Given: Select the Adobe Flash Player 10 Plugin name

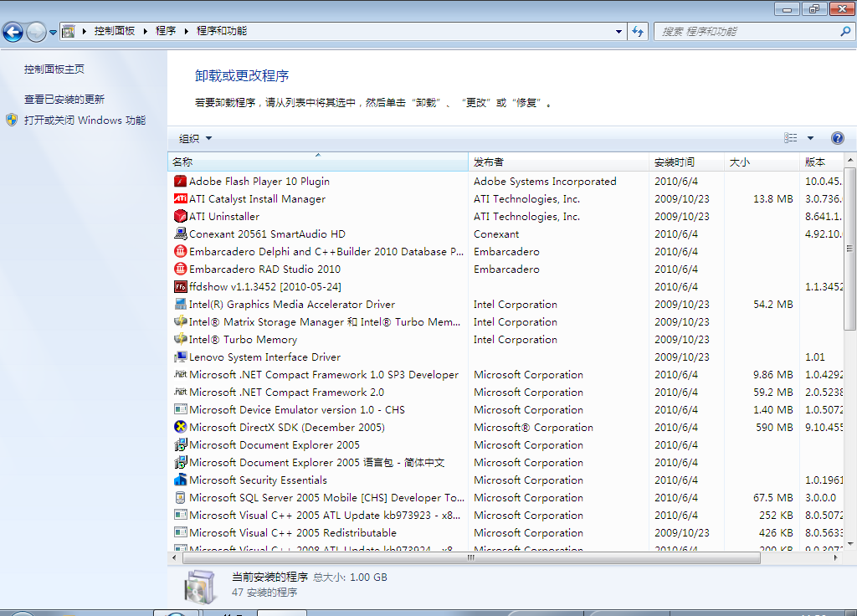Looking at the screenshot, I should (259, 181).
